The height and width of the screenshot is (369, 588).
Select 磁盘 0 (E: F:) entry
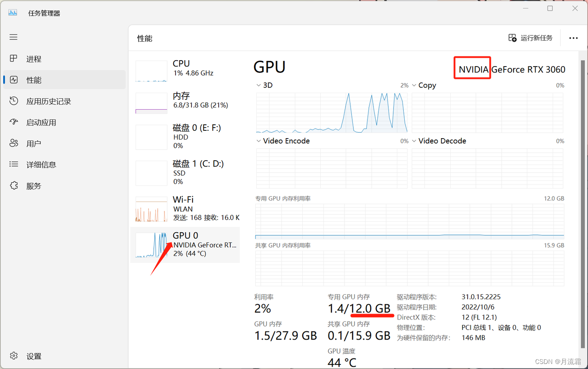[x=185, y=137]
